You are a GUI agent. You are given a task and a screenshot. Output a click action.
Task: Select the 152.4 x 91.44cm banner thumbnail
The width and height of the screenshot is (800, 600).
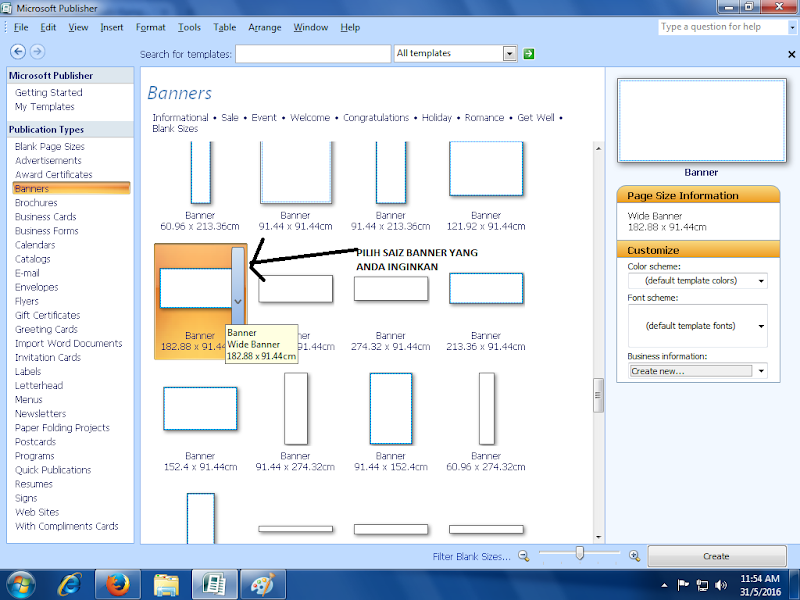coord(200,409)
